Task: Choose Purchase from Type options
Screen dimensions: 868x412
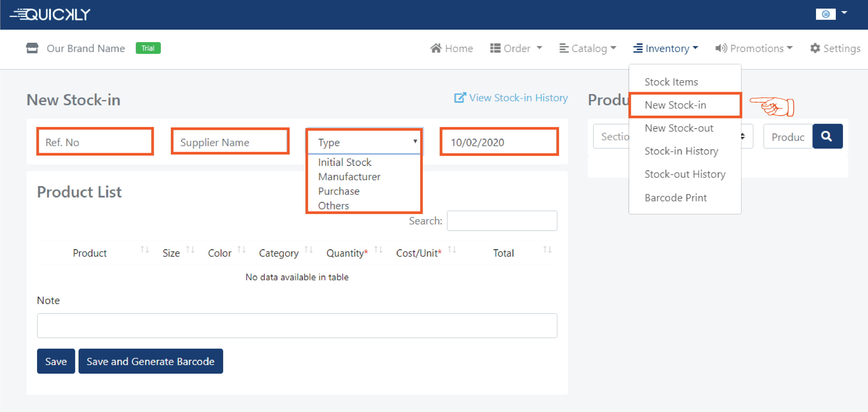Action: pos(339,191)
